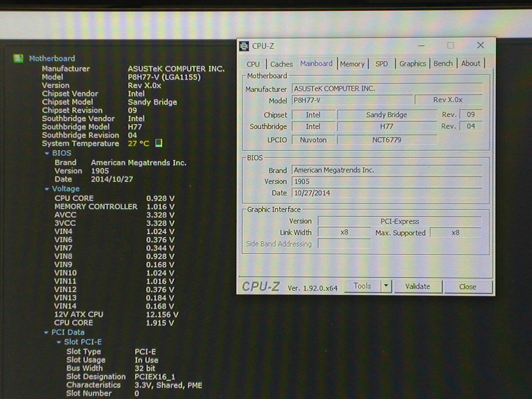Click the CPU-Z title bar app icon
This screenshot has height=399, width=532.
point(244,46)
